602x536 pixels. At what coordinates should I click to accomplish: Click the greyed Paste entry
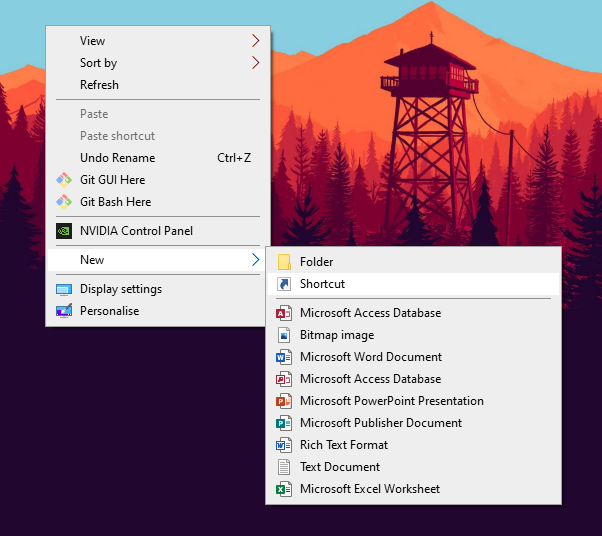coord(158,114)
